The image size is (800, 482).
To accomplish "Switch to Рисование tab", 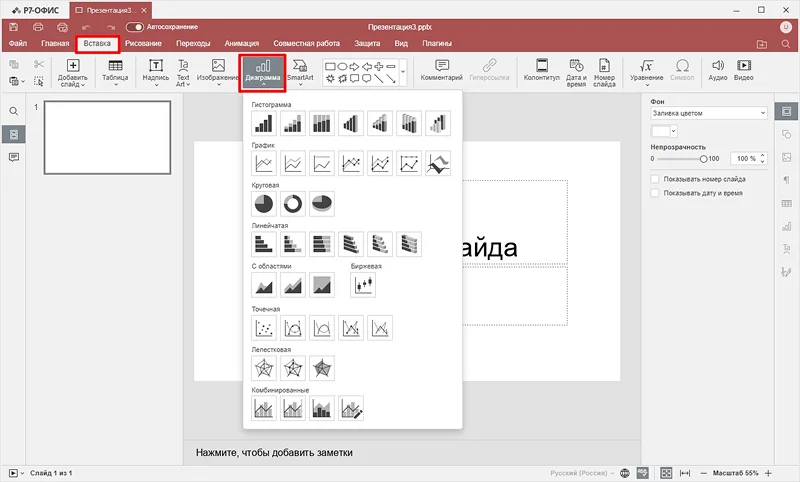I will (x=143, y=43).
